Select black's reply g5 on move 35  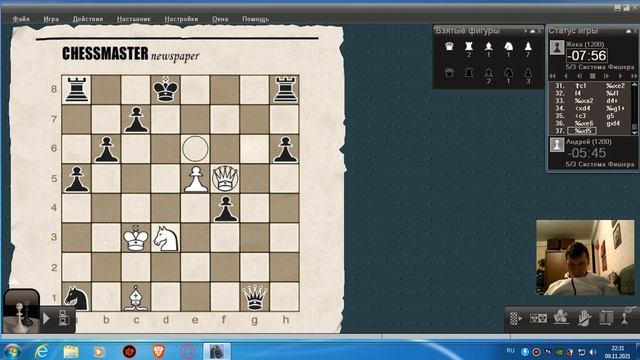(x=610, y=116)
